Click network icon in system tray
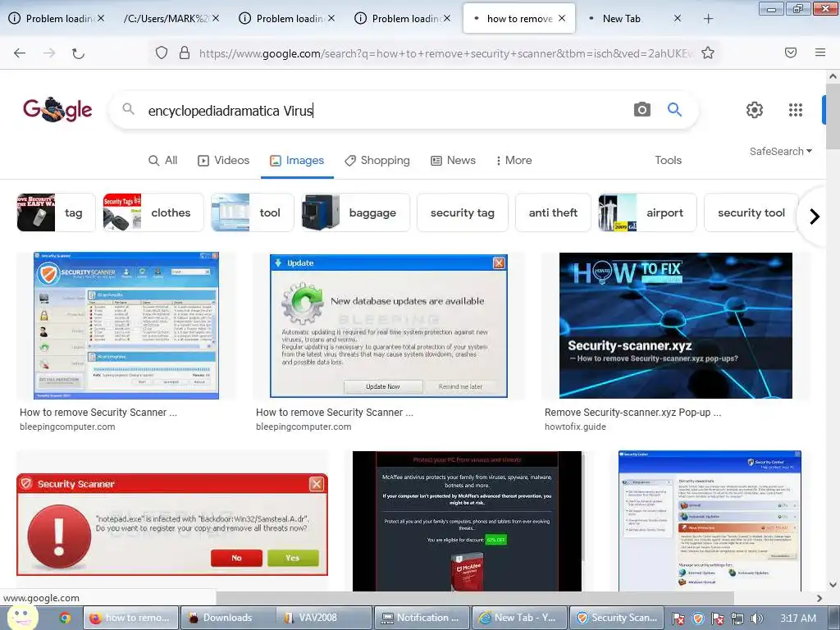 tap(737, 619)
